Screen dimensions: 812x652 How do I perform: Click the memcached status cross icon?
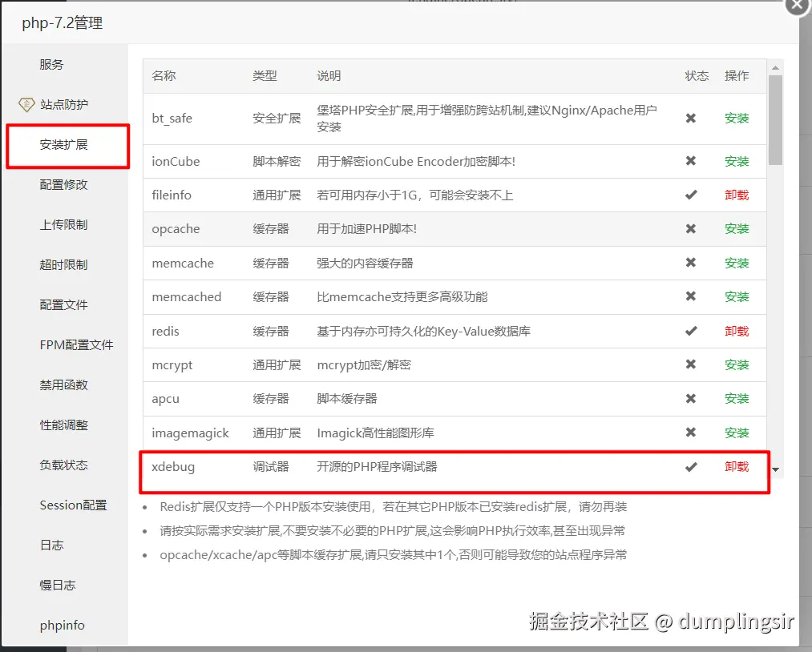coord(690,296)
